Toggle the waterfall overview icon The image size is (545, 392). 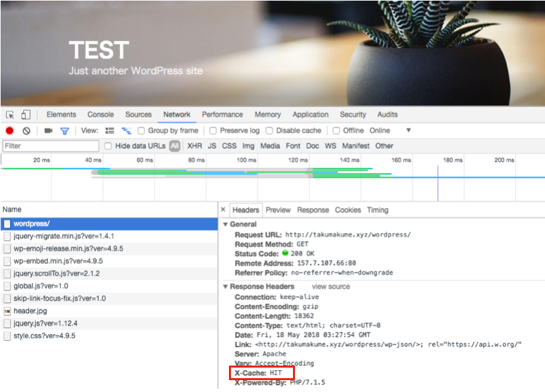126,131
